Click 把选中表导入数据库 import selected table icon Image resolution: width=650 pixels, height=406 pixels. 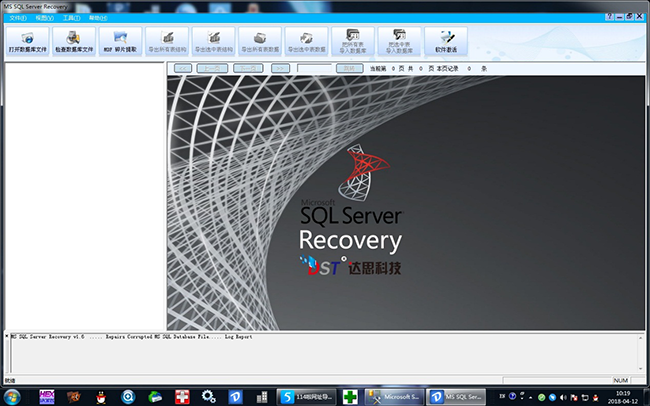[x=399, y=41]
